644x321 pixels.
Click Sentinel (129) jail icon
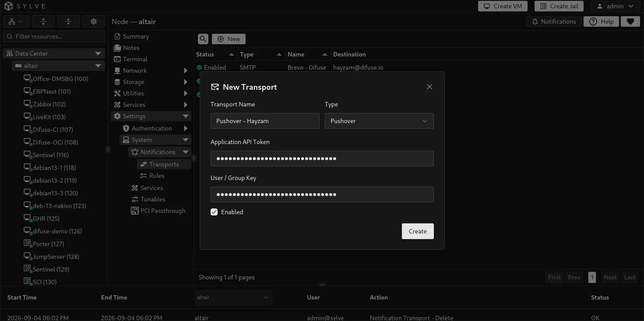coord(27,269)
